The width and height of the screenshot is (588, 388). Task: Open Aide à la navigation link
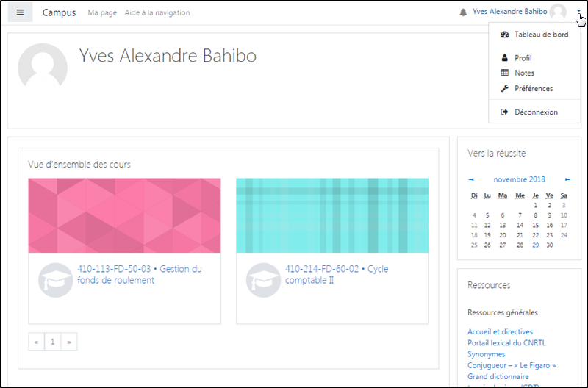click(157, 12)
